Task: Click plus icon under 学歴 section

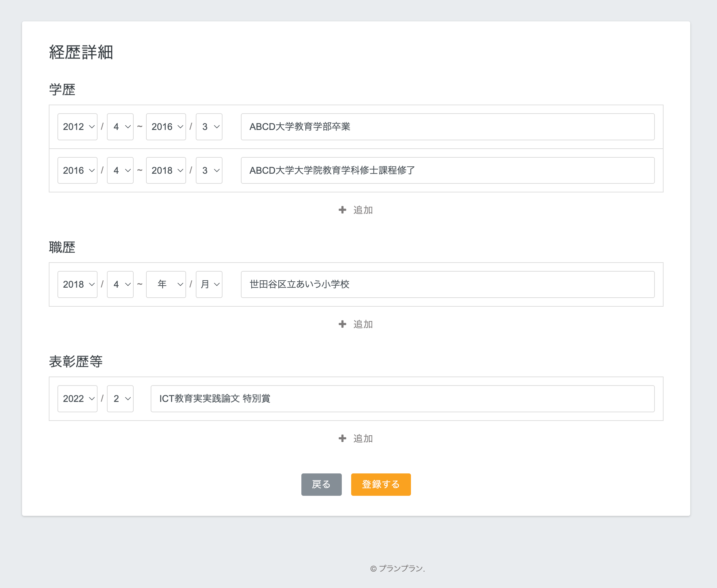Action: coord(342,210)
